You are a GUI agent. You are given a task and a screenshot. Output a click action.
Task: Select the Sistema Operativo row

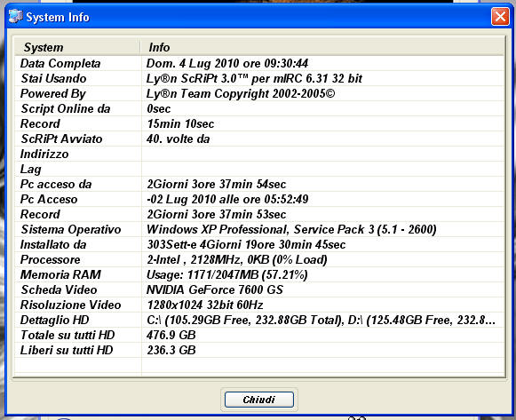[x=259, y=229]
